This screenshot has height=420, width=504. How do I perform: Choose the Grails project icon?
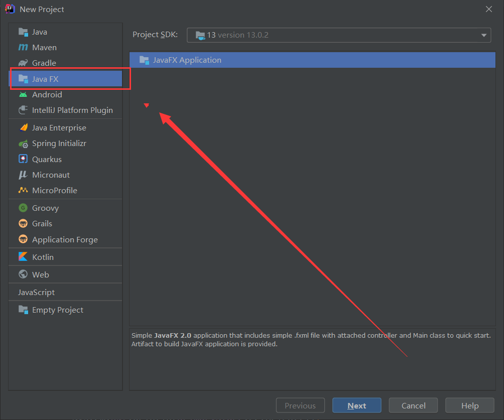(x=23, y=223)
